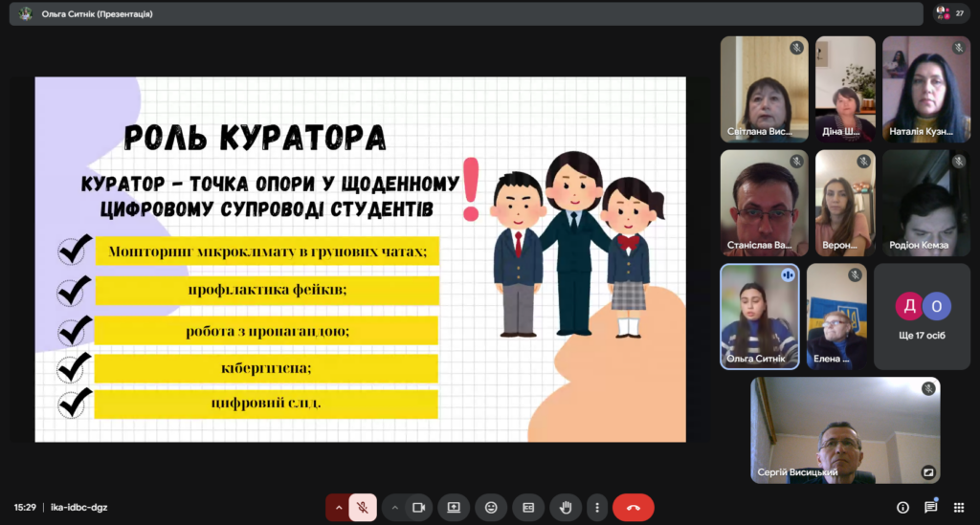
Task: Open the three-dot more options menu
Action: click(x=597, y=507)
